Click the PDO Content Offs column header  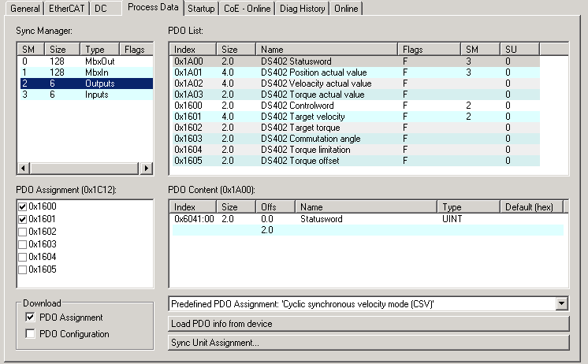point(276,207)
